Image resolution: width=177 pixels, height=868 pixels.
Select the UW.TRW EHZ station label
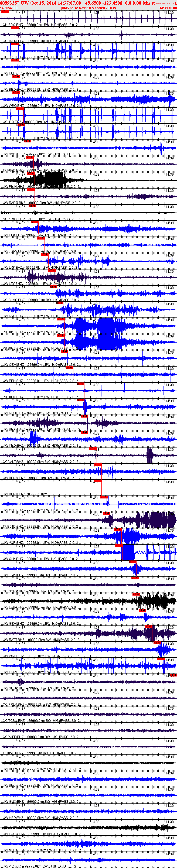(40, 575)
